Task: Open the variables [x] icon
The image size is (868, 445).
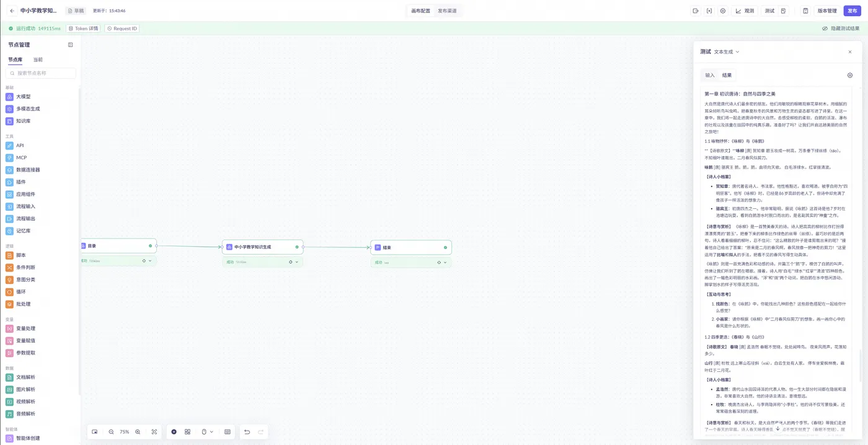Action: tap(709, 11)
